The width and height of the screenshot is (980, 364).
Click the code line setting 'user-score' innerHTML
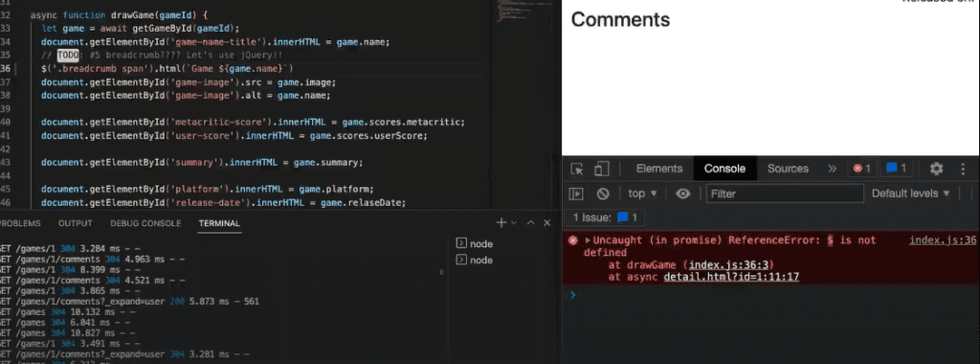pyautogui.click(x=234, y=136)
